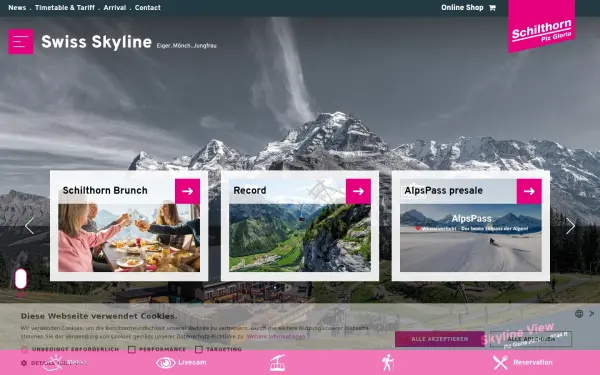Viewport: 600px width, 375px height.
Task: Click the globe language icon in cookie banner
Action: click(x=579, y=314)
